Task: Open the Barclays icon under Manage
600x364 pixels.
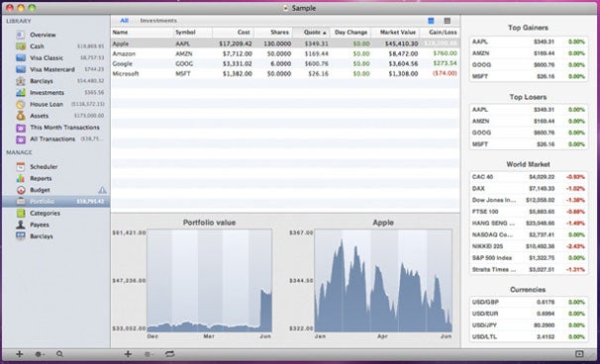Action: point(21,236)
